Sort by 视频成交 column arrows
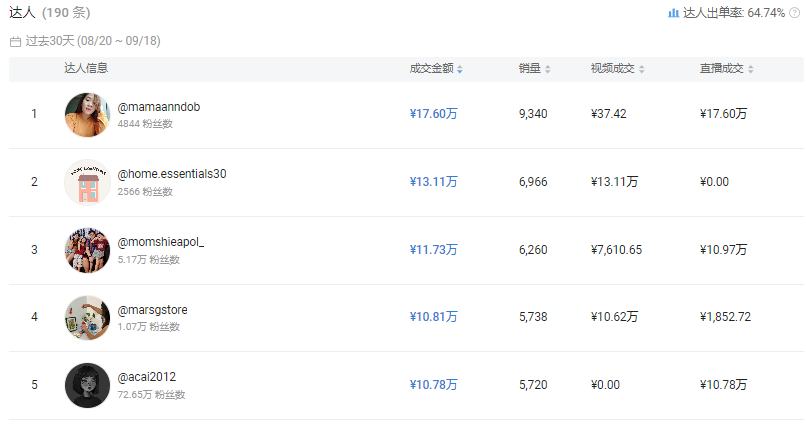This screenshot has height=424, width=806. tap(642, 69)
